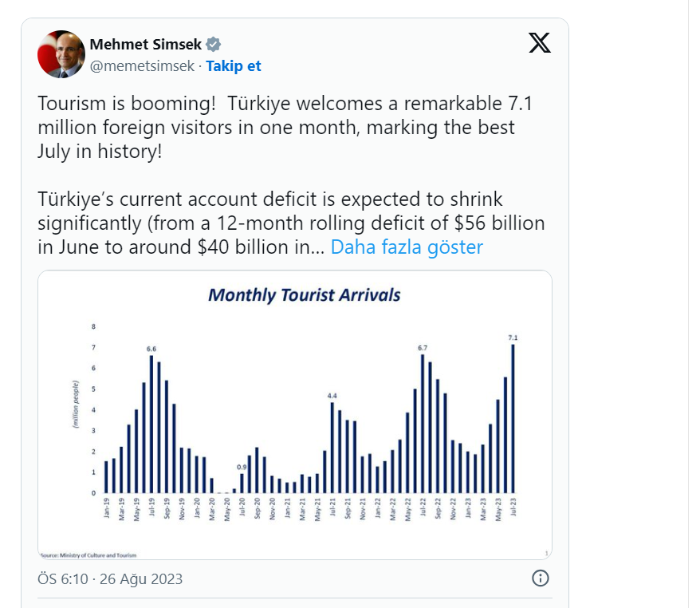Click the verified badge next to Mehmet Simsek
700x608 pixels.
pos(214,44)
